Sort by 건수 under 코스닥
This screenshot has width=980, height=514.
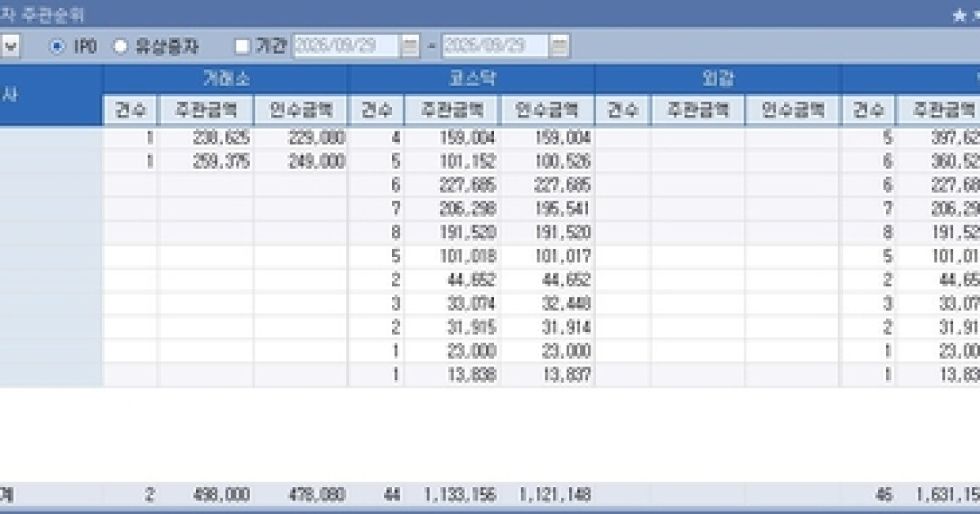(x=376, y=109)
